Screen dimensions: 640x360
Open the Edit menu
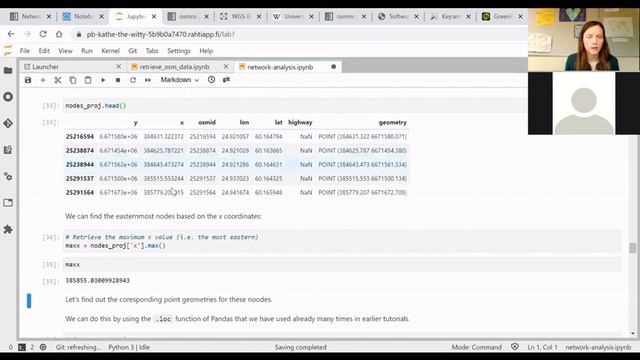pos(44,51)
